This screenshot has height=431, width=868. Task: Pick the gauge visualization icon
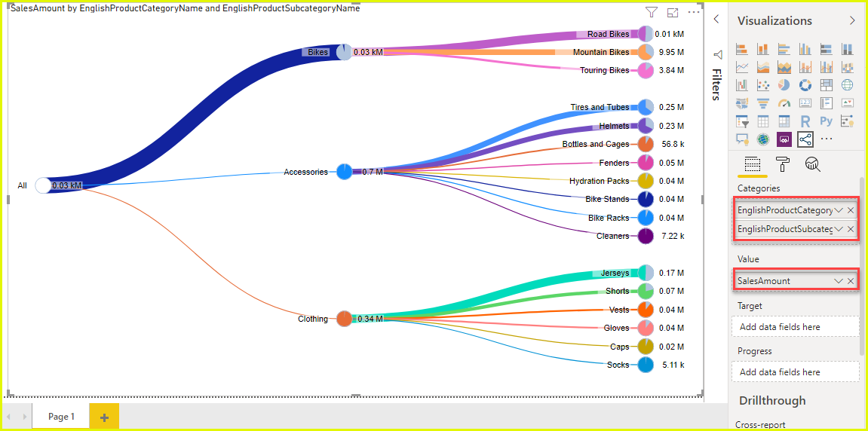(784, 103)
